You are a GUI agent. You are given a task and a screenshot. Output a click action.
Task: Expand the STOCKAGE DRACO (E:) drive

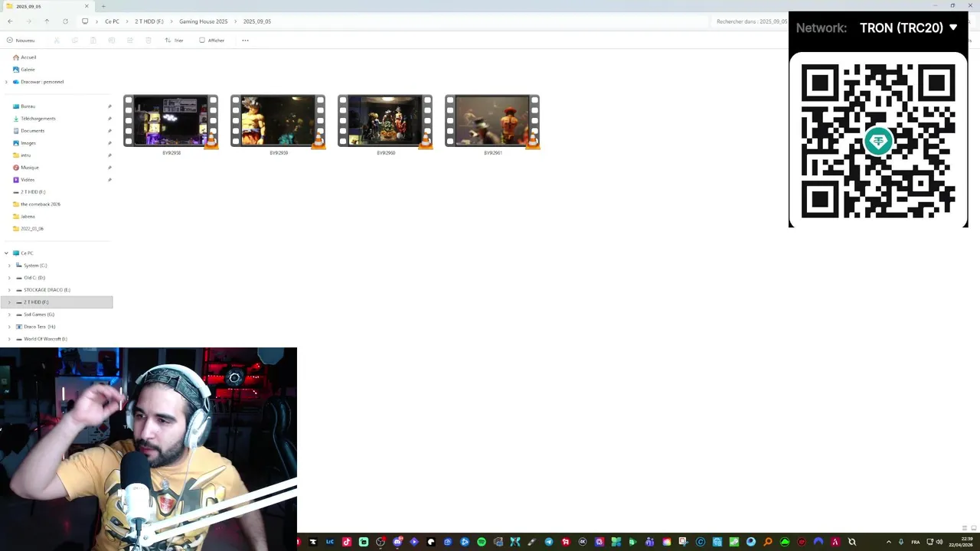[x=9, y=290]
